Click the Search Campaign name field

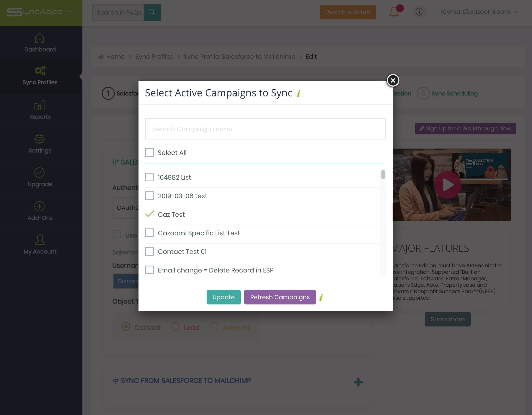pyautogui.click(x=265, y=129)
